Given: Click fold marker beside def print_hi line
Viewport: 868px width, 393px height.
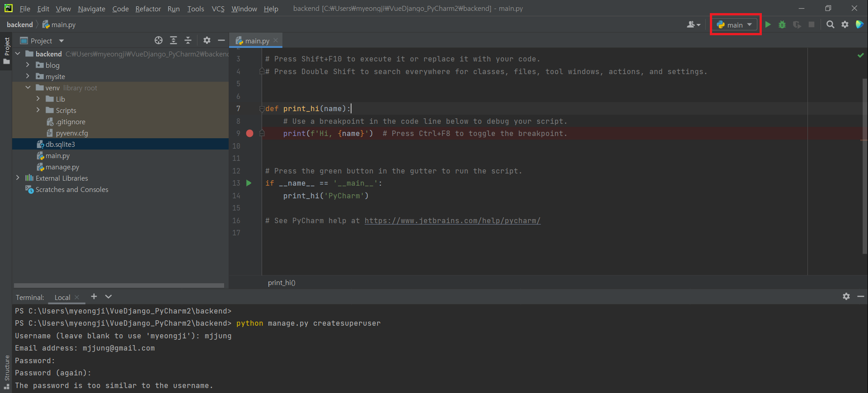Looking at the screenshot, I should pos(262,108).
